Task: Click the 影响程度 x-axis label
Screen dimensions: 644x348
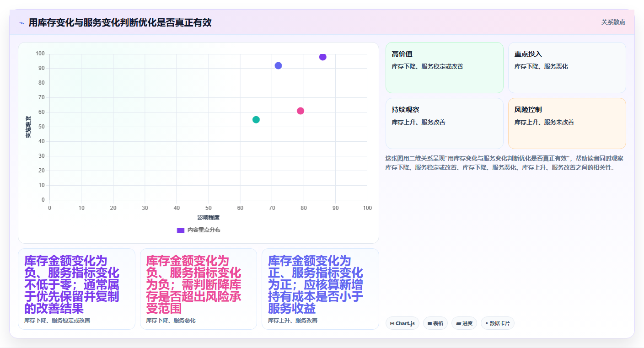Action: click(209, 217)
